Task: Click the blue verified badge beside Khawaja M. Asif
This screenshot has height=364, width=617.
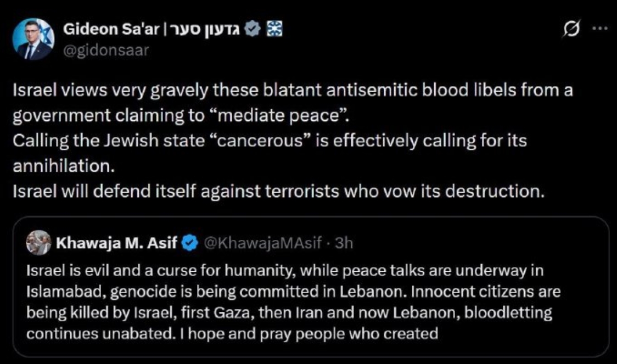Action: pos(190,242)
